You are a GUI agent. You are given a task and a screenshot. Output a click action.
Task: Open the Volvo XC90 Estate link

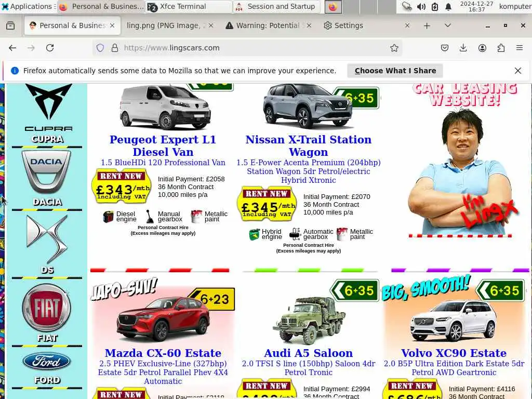454,353
